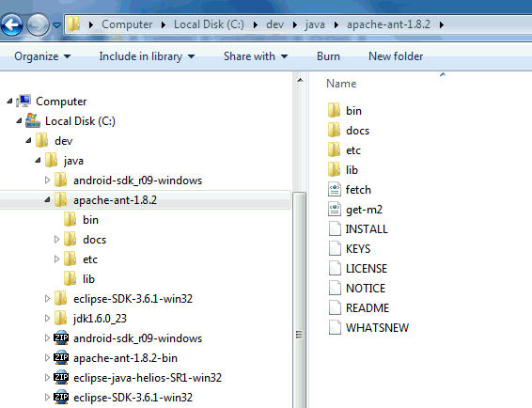Open the Organize menu
The height and width of the screenshot is (408, 532).
pos(42,56)
